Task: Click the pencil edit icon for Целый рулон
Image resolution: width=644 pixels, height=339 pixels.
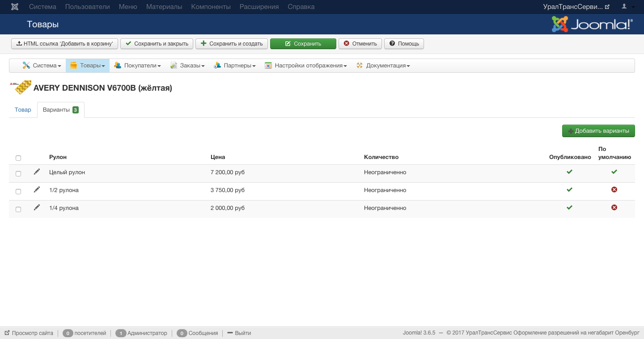Action: pos(37,172)
